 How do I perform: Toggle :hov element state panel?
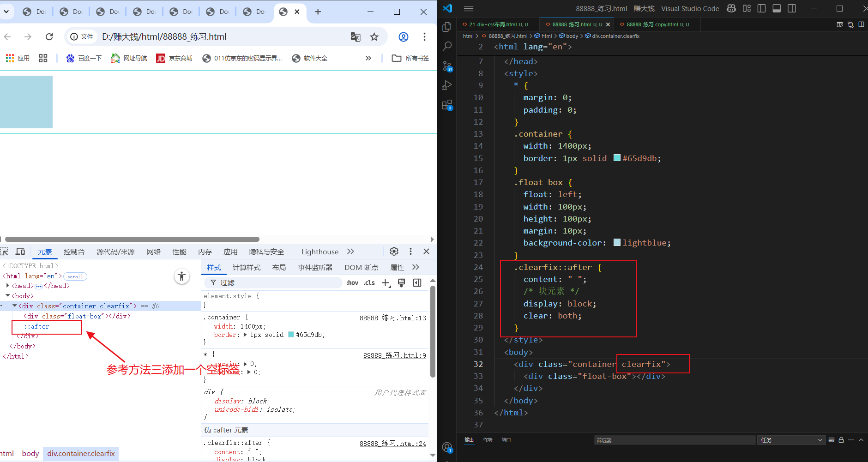pos(352,283)
